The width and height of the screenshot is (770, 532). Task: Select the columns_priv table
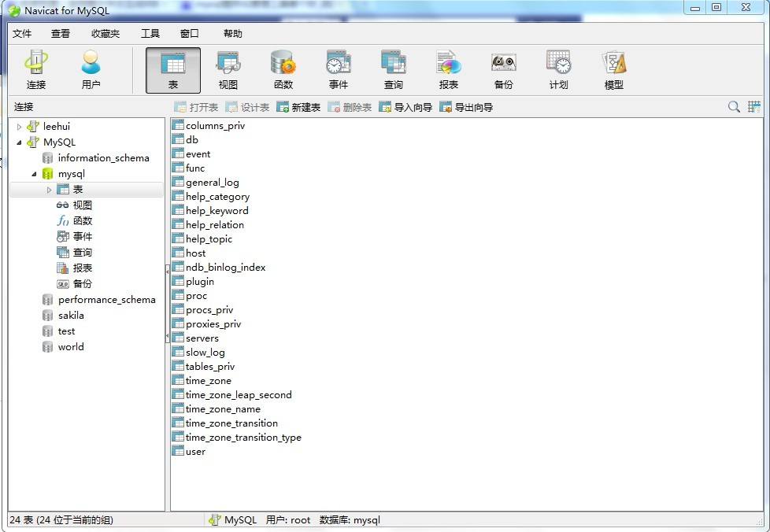point(209,126)
